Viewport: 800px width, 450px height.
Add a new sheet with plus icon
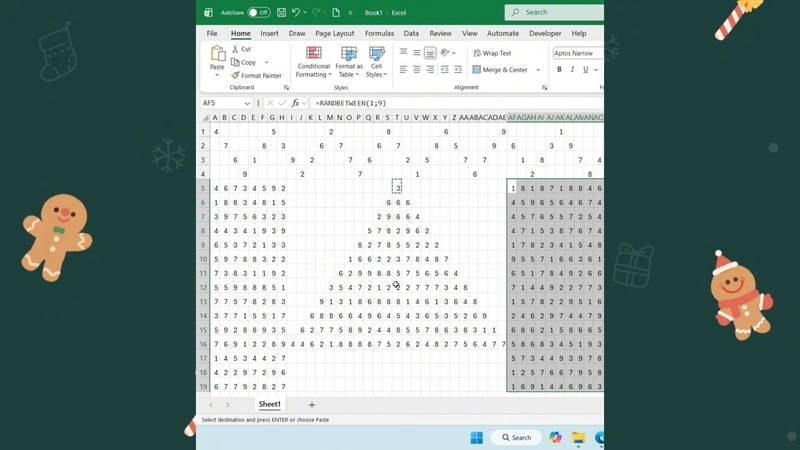pos(312,405)
